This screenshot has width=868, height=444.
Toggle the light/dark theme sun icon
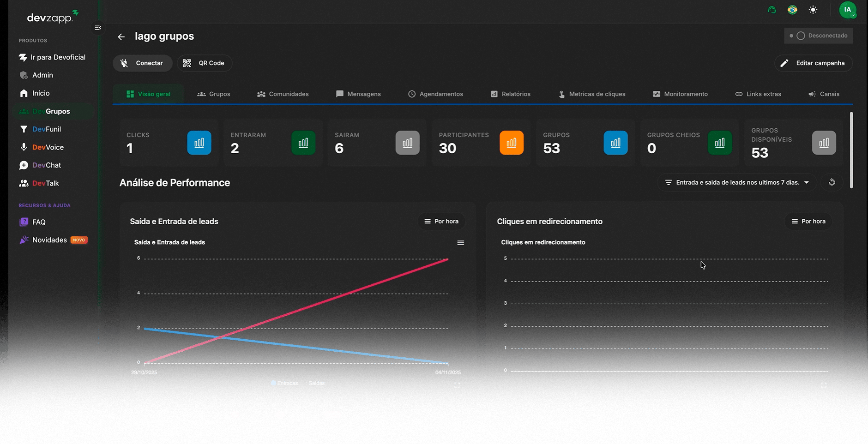813,10
